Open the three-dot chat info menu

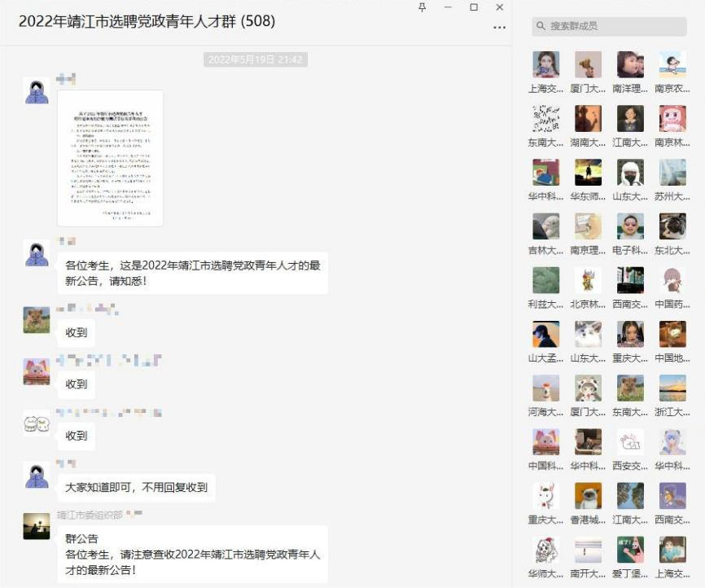(x=499, y=27)
